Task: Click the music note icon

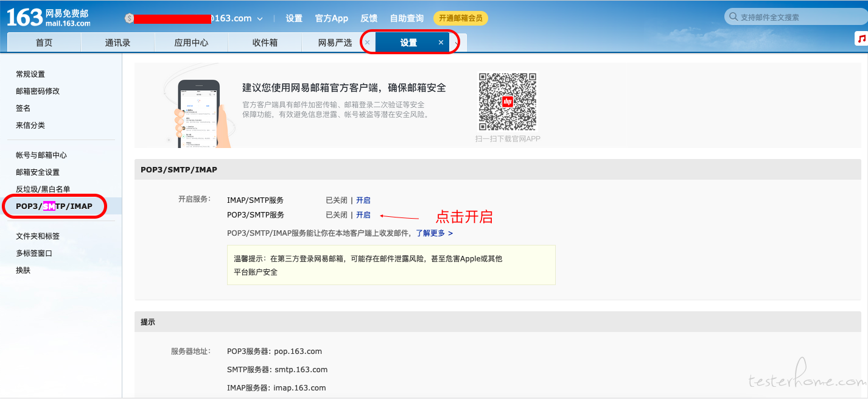Action: (x=861, y=38)
